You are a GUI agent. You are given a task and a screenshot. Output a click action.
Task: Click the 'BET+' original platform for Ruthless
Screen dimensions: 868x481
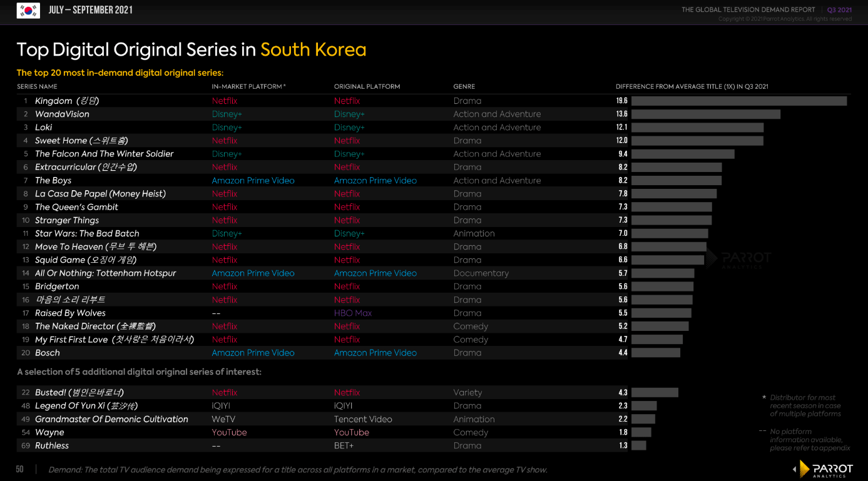pos(344,445)
